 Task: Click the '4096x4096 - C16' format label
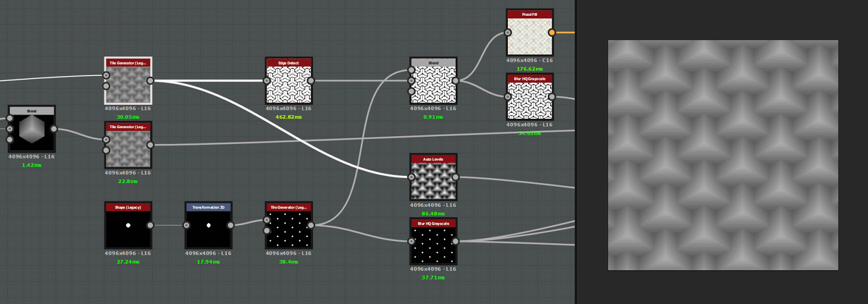[x=529, y=60]
